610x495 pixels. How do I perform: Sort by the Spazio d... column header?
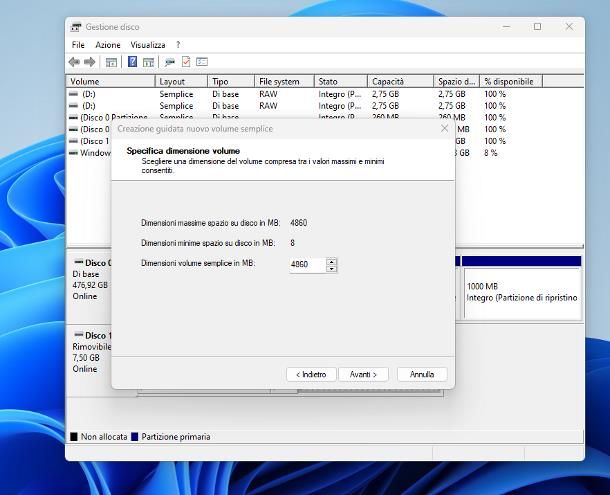coord(457,81)
